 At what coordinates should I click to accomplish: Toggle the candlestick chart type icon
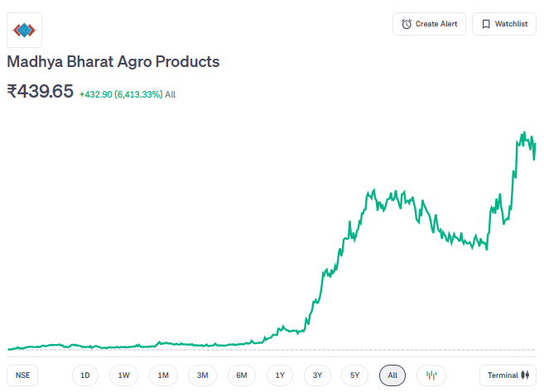[431, 375]
